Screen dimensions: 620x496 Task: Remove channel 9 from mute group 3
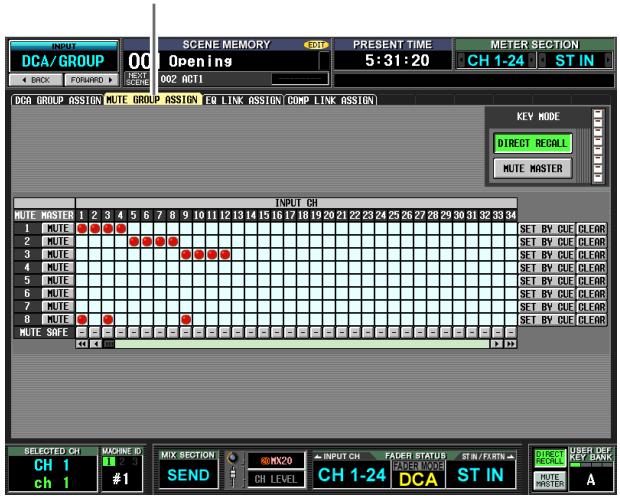(186, 255)
